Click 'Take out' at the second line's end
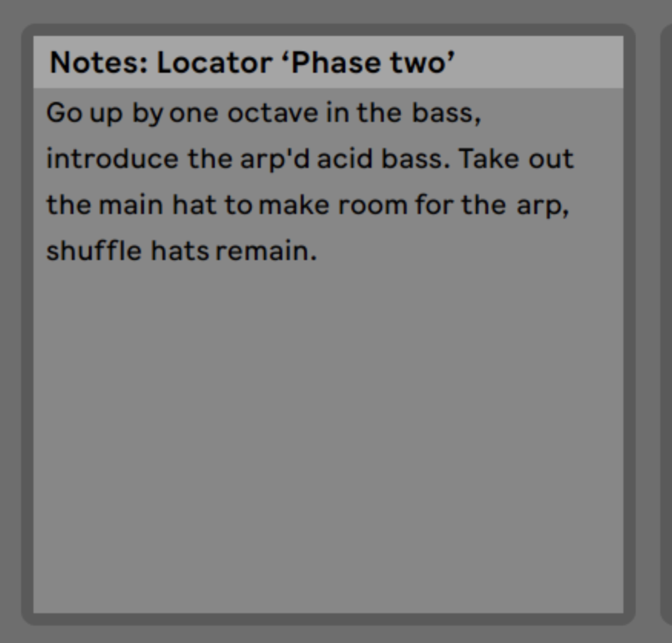Viewport: 672px width, 643px height. tap(516, 159)
